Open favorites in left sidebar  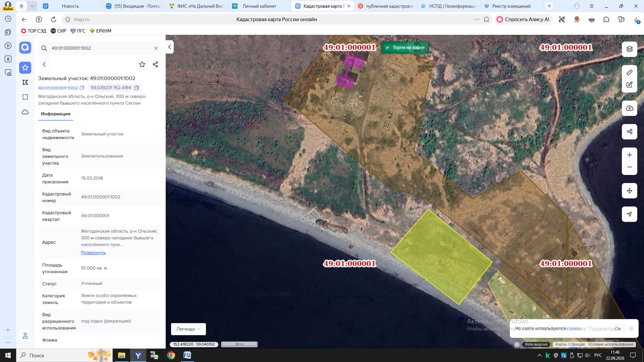(x=25, y=68)
